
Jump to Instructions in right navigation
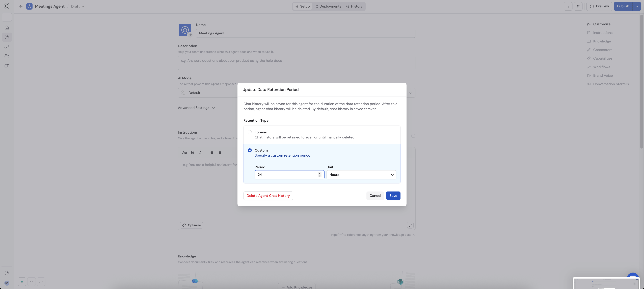(600, 33)
